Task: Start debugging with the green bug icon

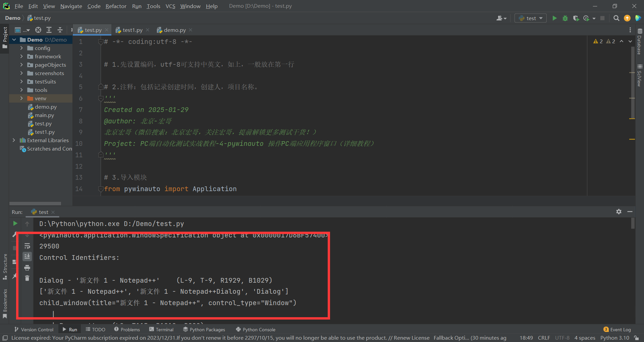Action: tap(565, 18)
